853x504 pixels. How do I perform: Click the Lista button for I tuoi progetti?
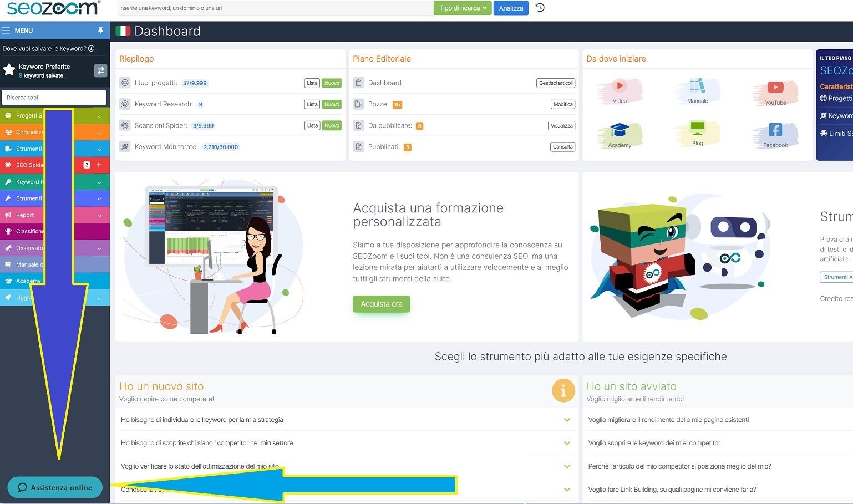(x=312, y=83)
